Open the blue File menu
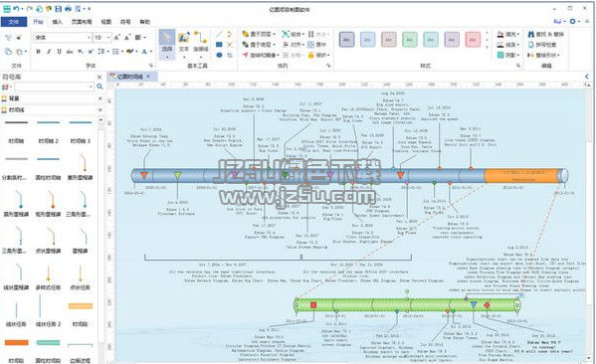The image size is (596, 364). (x=14, y=22)
